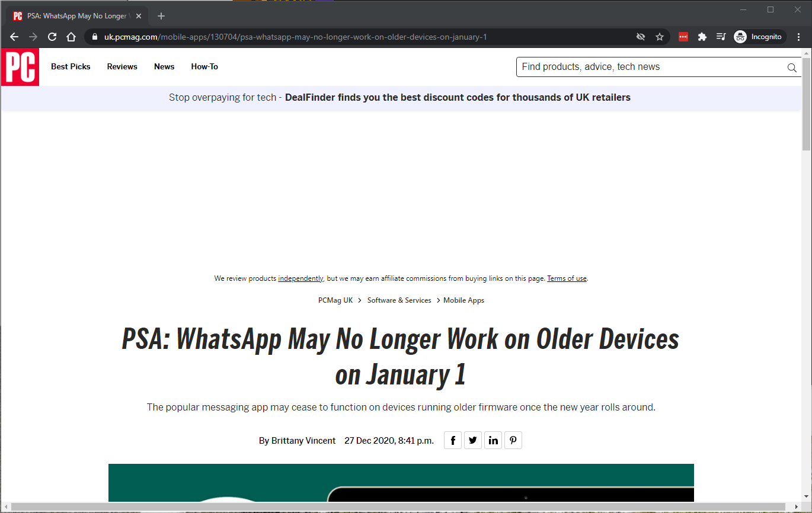Go to Software & Services breadcrumb
Viewport: 812px width, 513px height.
click(x=399, y=300)
